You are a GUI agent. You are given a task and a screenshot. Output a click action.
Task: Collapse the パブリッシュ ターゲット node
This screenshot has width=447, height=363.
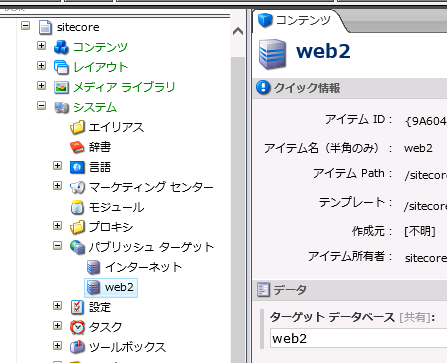coord(57,246)
